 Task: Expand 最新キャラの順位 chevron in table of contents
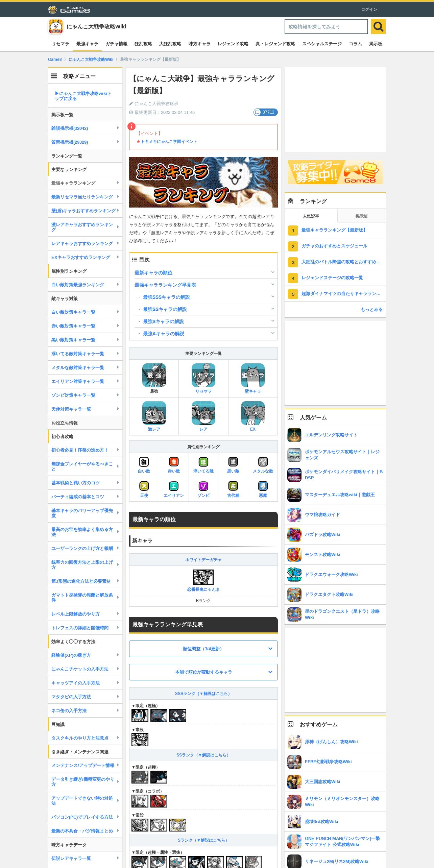coord(273,272)
